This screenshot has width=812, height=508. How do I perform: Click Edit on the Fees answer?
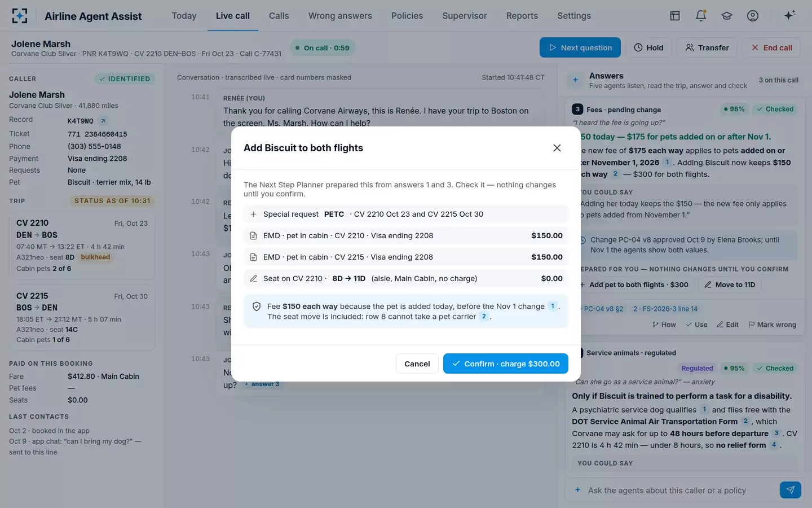727,325
